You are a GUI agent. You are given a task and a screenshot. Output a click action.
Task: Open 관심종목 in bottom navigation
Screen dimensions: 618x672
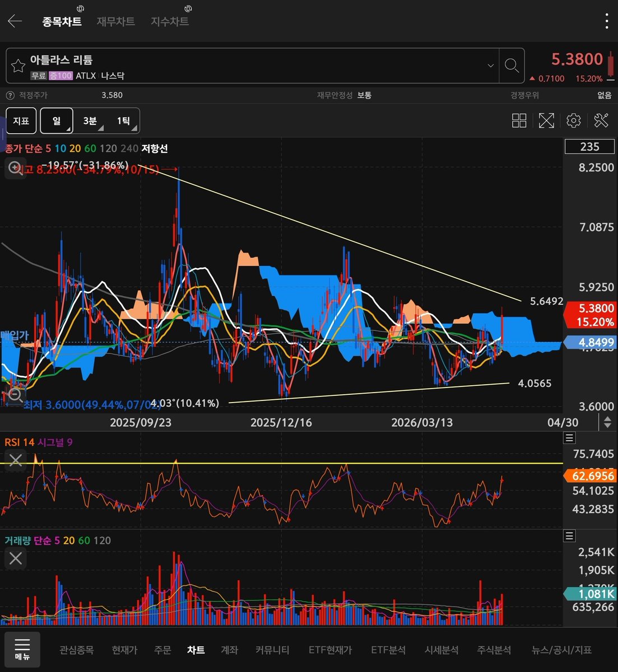pyautogui.click(x=77, y=650)
